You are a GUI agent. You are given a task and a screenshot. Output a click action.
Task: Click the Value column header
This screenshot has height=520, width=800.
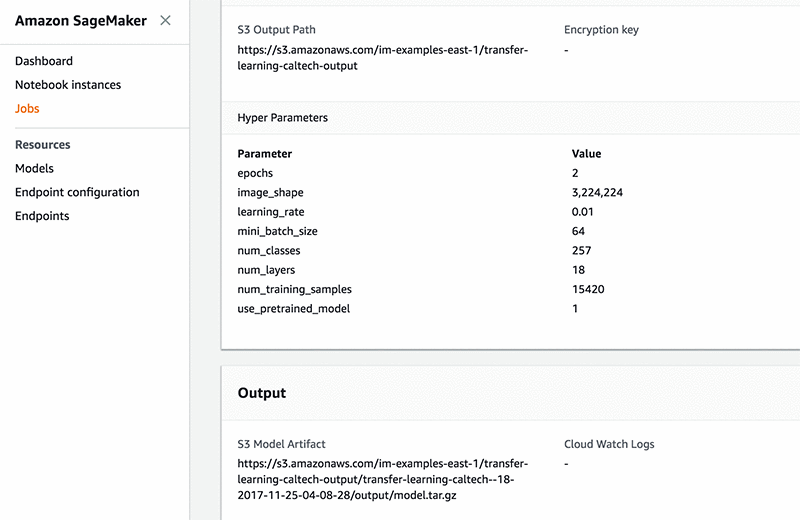[x=586, y=154]
